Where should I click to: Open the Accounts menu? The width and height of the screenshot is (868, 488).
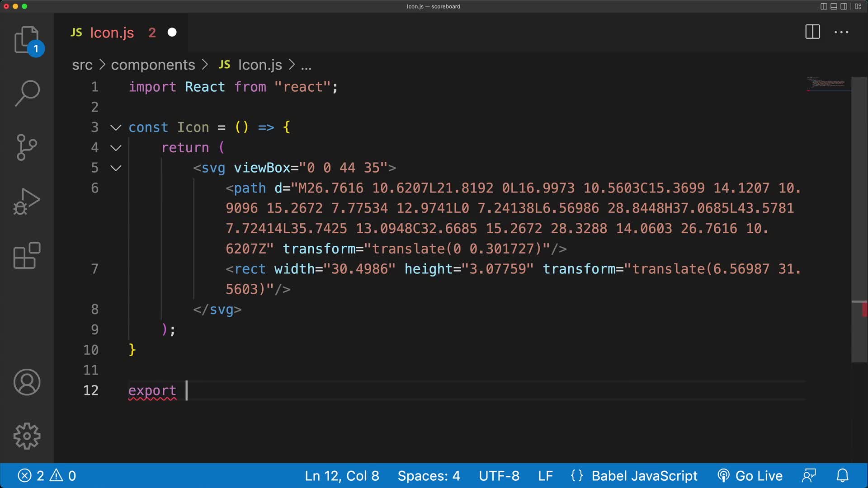27,382
